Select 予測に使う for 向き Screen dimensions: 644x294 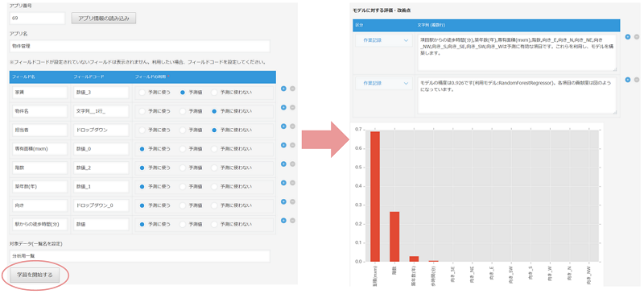(142, 205)
